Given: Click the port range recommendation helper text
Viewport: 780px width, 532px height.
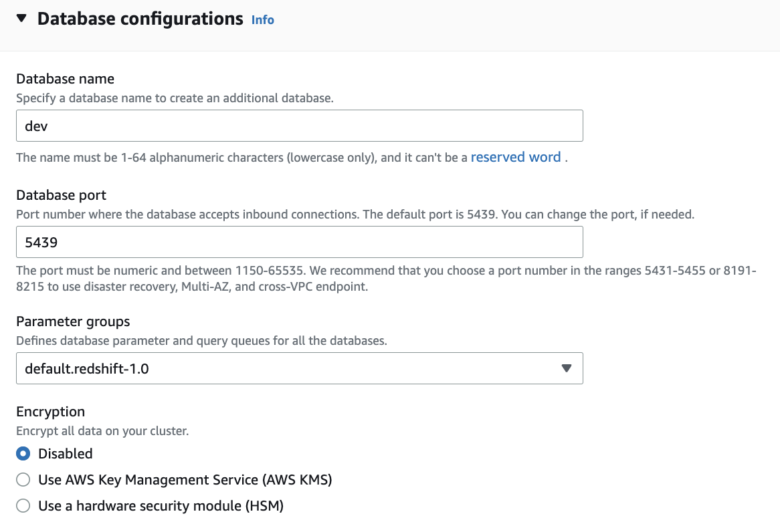Looking at the screenshot, I should click(385, 279).
